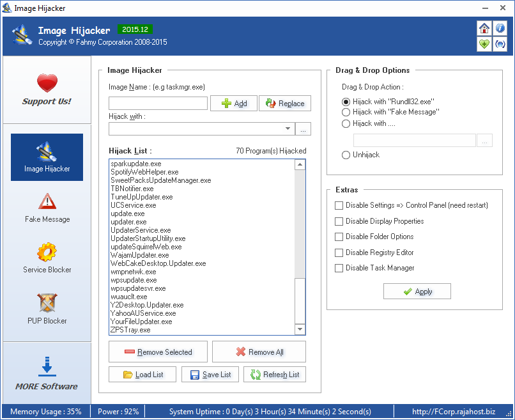Screen dimensions: 515x420
Task: Click Refresh List button
Action: (x=275, y=375)
